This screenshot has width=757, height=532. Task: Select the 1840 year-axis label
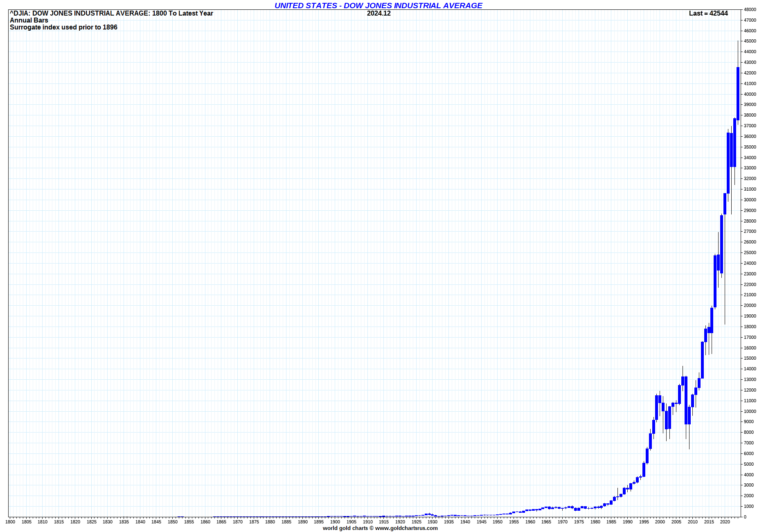140,522
